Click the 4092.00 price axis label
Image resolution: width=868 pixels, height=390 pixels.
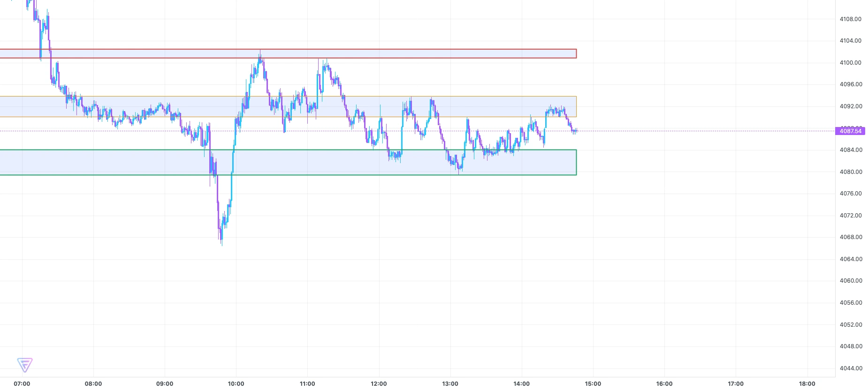pos(851,106)
